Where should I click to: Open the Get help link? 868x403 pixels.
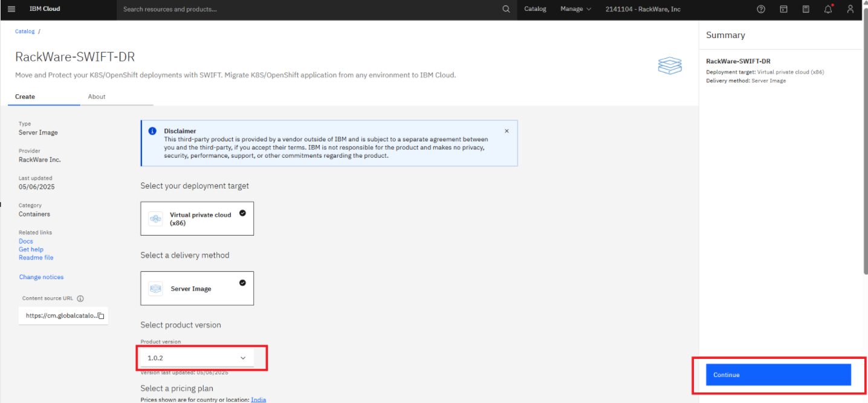click(31, 250)
